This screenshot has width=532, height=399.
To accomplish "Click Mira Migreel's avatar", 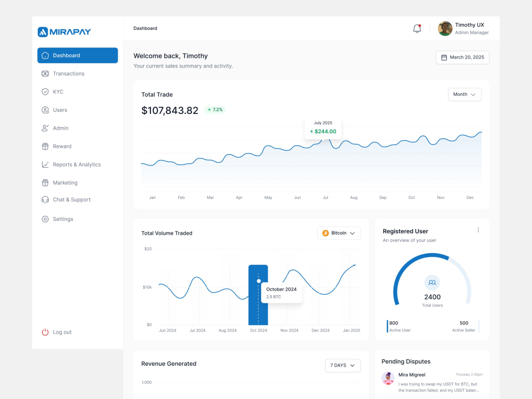I will tap(388, 378).
